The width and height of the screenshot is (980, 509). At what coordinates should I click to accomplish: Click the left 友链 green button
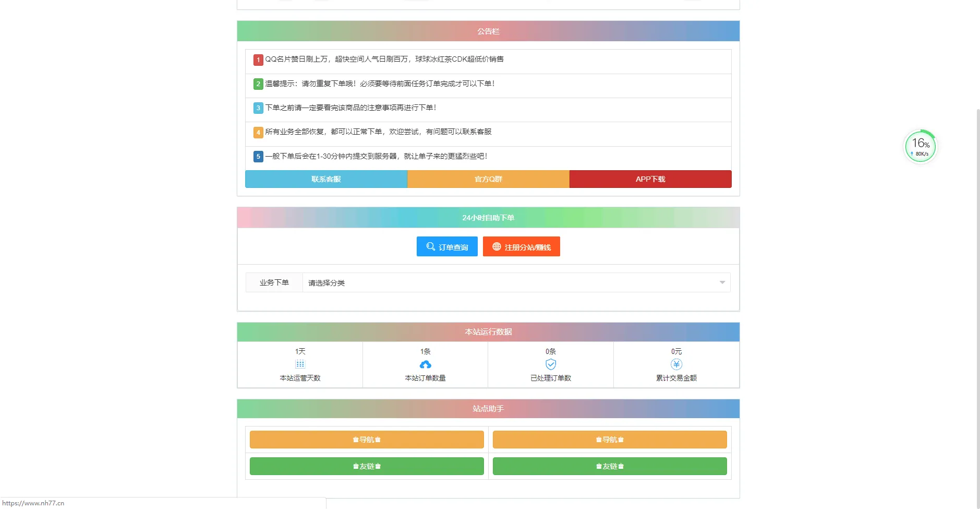367,466
